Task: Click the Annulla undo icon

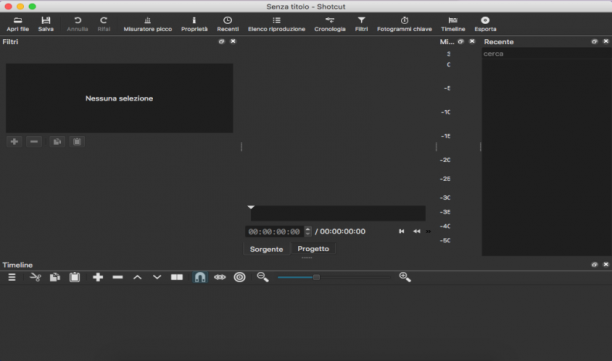Action: click(77, 24)
